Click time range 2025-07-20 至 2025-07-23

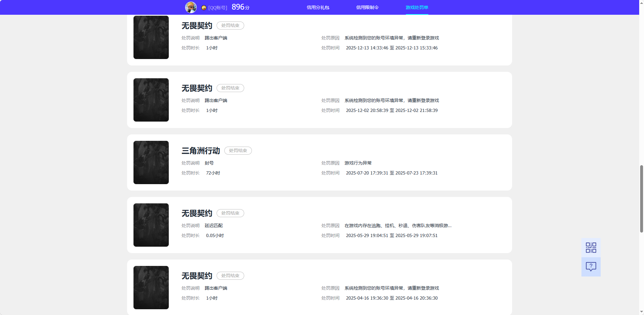pyautogui.click(x=392, y=173)
